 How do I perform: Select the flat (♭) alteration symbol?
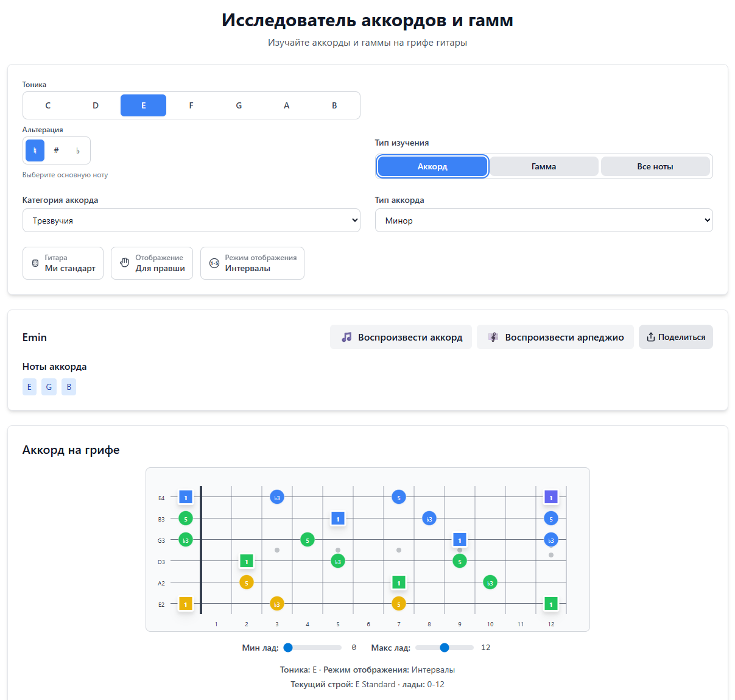[78, 150]
